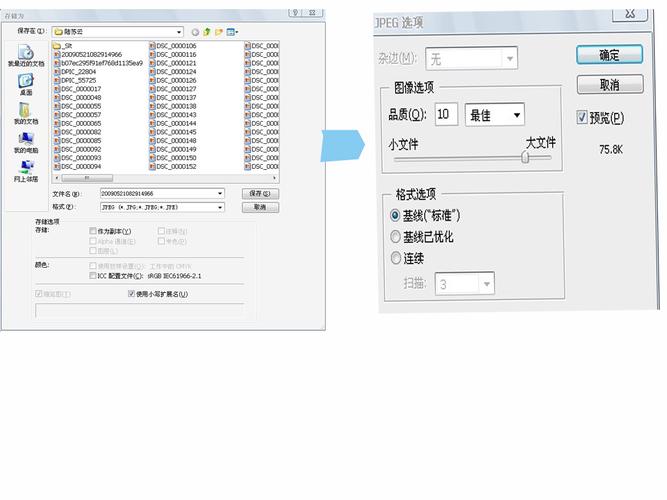Click the back navigation icon in Save As
The image size is (667, 500).
point(195,32)
